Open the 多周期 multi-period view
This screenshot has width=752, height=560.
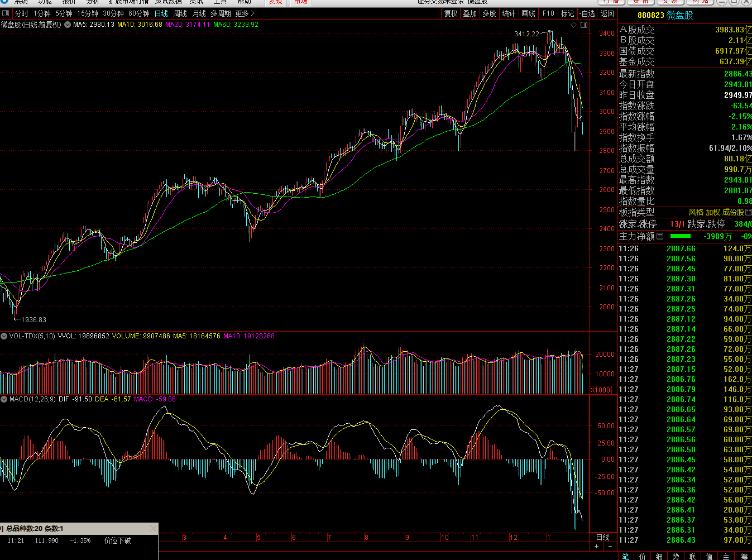coord(221,13)
